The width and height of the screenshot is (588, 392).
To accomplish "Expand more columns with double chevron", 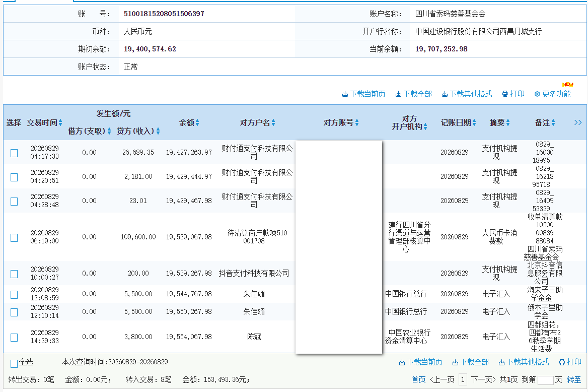I will coord(578,122).
